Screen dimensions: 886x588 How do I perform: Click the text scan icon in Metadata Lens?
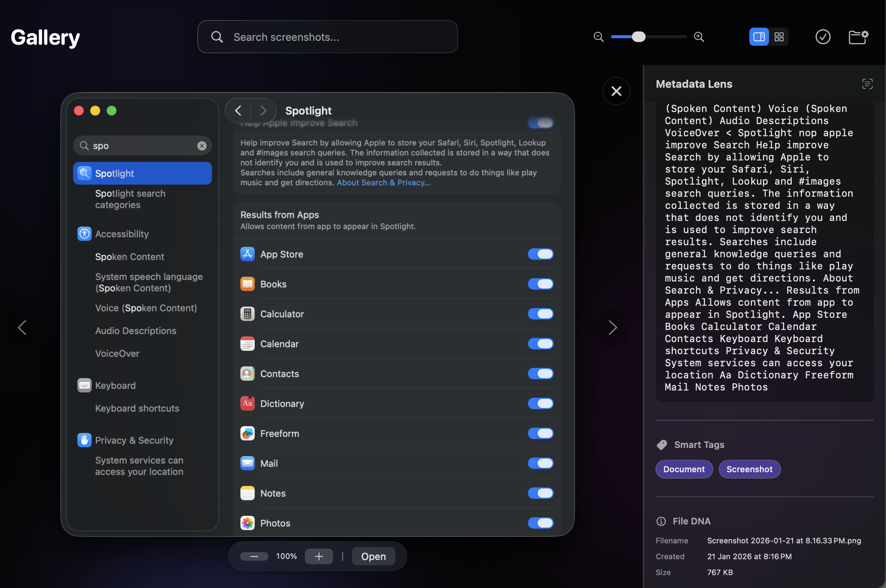point(867,84)
